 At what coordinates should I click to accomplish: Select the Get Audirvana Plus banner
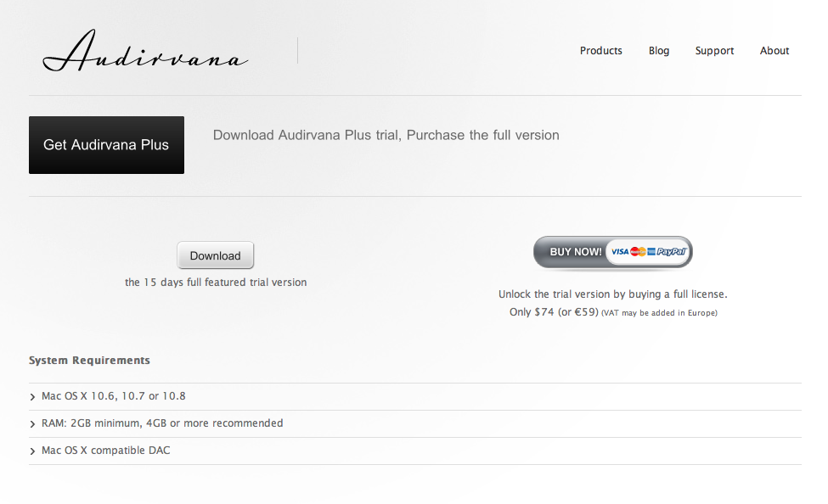[107, 145]
